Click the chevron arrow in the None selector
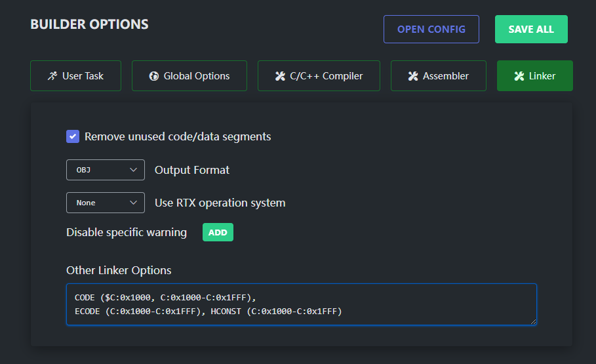Viewport: 596px width, 364px height. point(134,203)
